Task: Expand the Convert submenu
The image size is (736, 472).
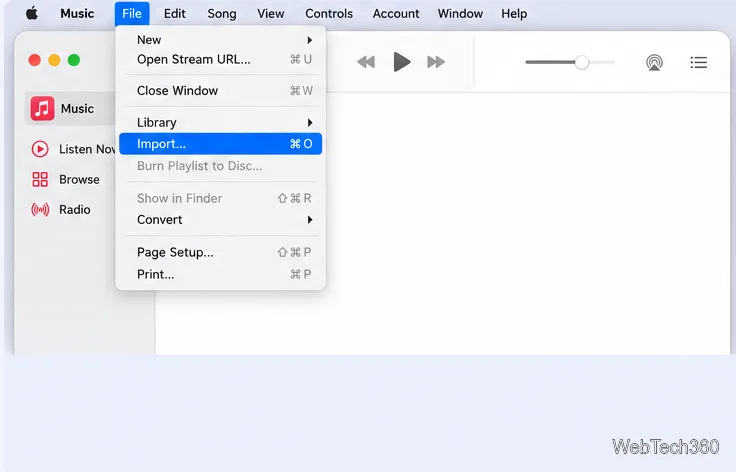Action: pyautogui.click(x=221, y=220)
